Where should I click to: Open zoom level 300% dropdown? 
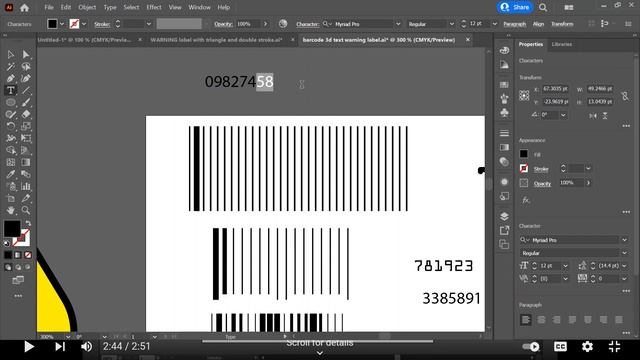pyautogui.click(x=68, y=337)
